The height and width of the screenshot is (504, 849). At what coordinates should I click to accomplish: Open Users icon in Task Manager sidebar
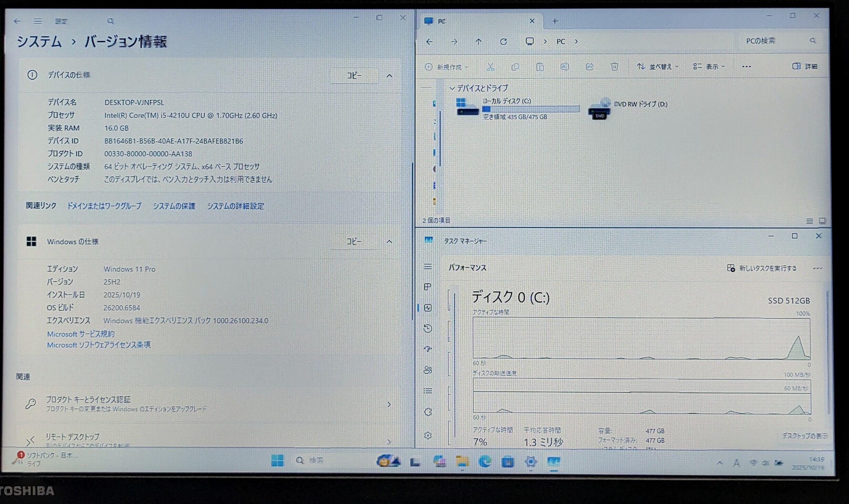[428, 370]
